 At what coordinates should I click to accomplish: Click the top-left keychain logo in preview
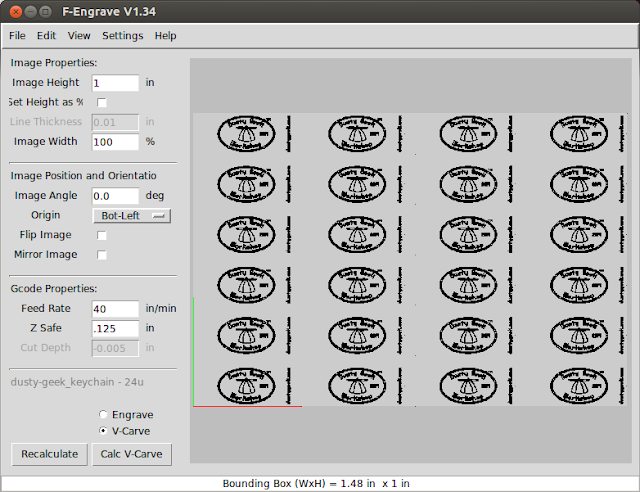[x=245, y=135]
